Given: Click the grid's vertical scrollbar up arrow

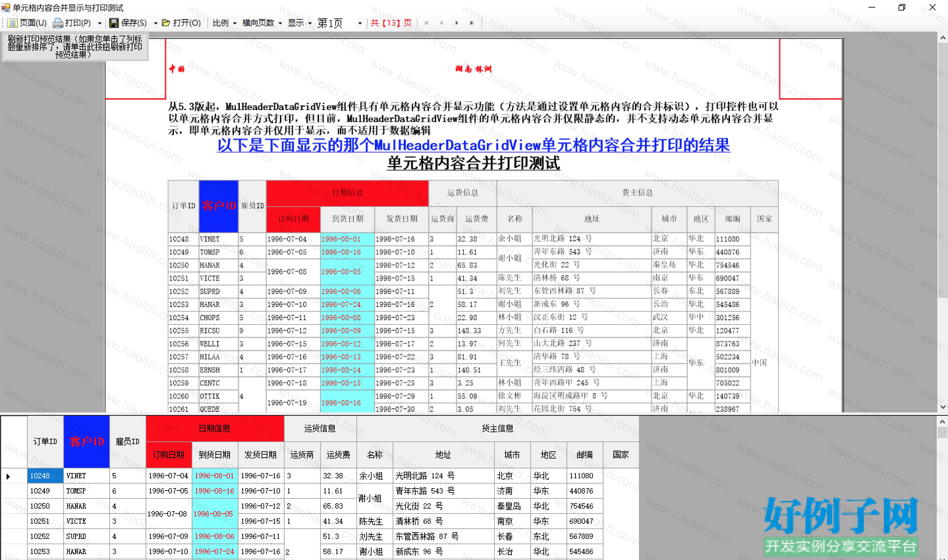Looking at the screenshot, I should pos(943,422).
